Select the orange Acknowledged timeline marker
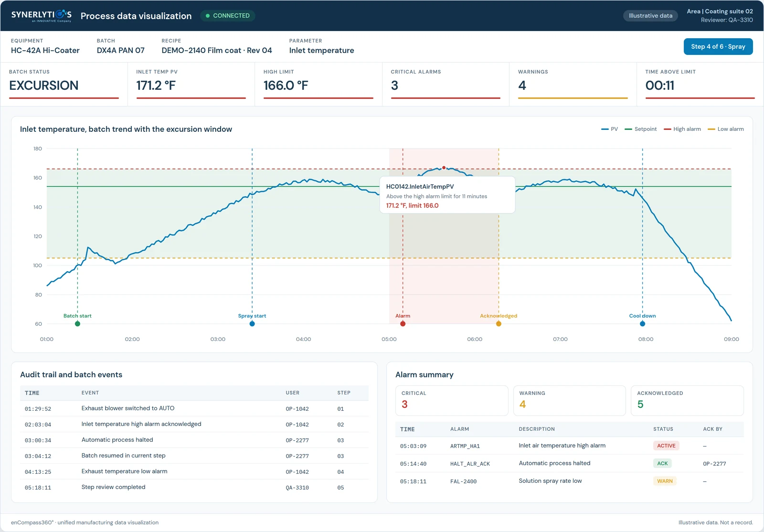The width and height of the screenshot is (764, 532). click(499, 324)
